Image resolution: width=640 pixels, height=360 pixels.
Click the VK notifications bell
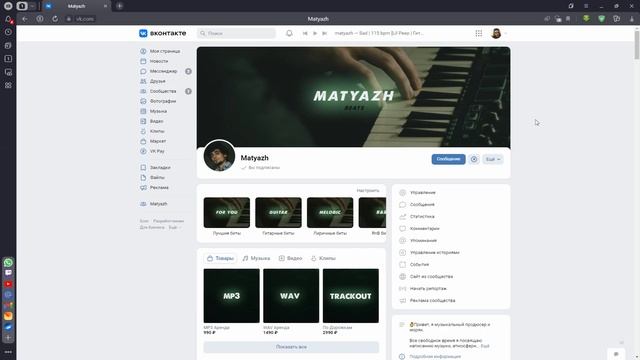coord(289,33)
